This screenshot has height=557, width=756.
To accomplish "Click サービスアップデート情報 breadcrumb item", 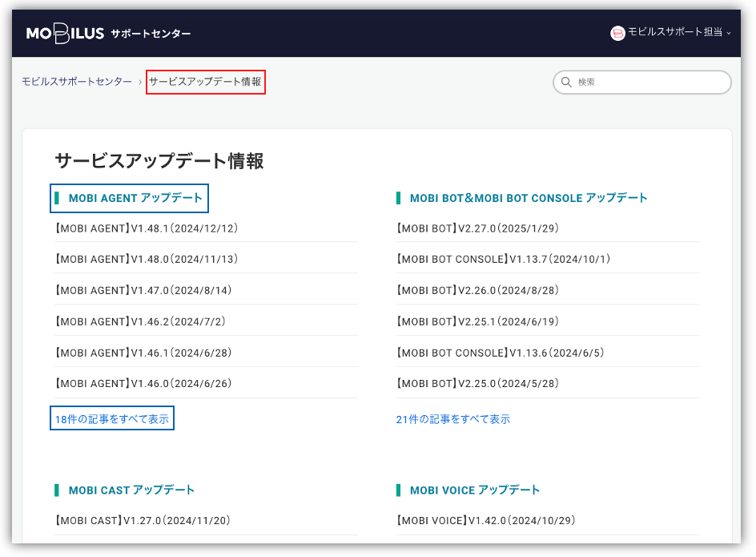I will [x=205, y=82].
